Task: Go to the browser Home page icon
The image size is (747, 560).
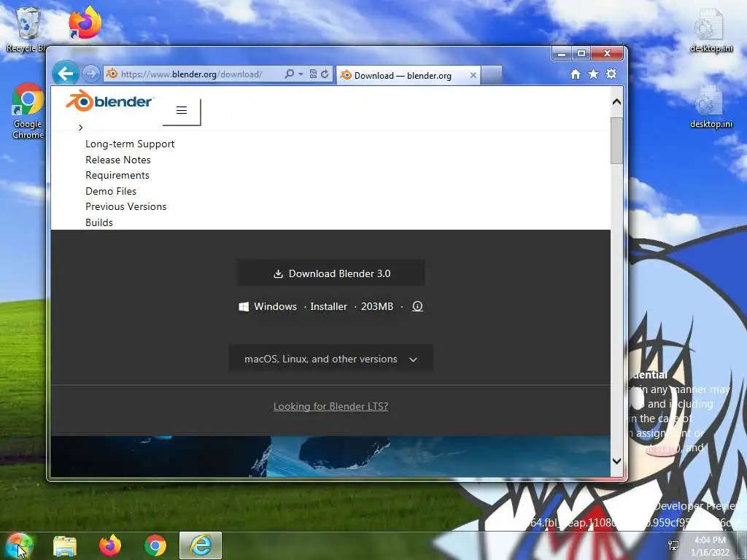Action: click(576, 74)
